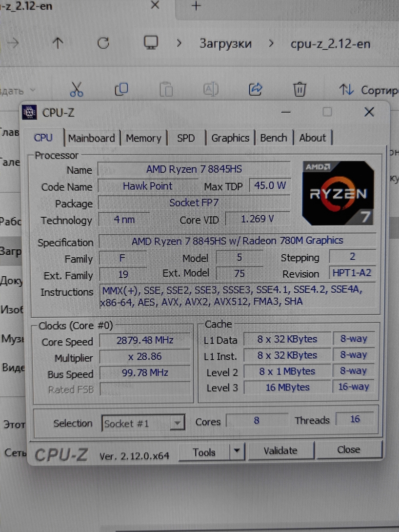Click the Level 2 value 8 x 1 MBytes
The width and height of the screenshot is (399, 532).
pos(287,371)
